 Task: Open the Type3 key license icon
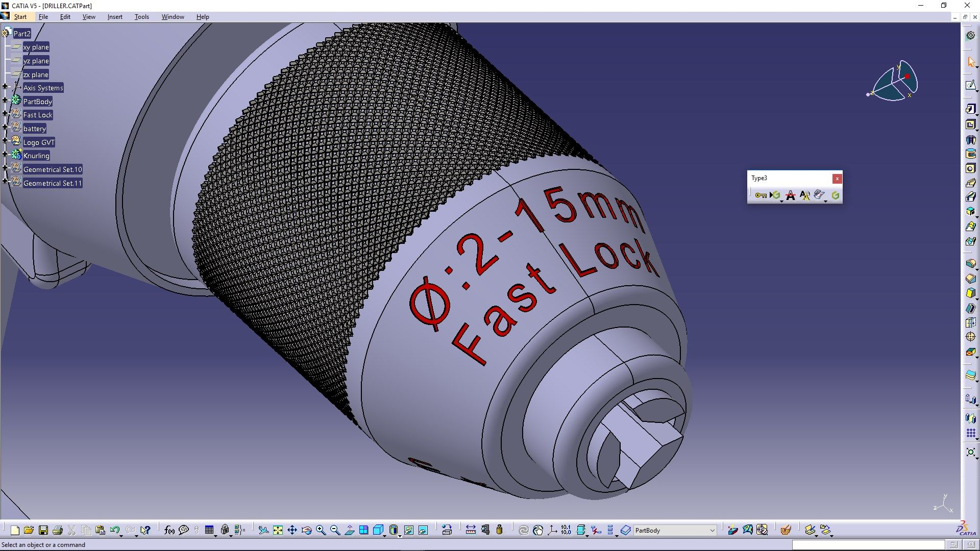click(761, 195)
